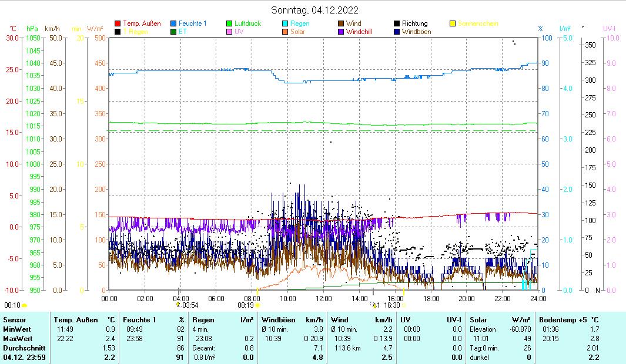Screen dimensions: 626x364
Task: Click the orange Solar legend square
Action: tap(285, 32)
